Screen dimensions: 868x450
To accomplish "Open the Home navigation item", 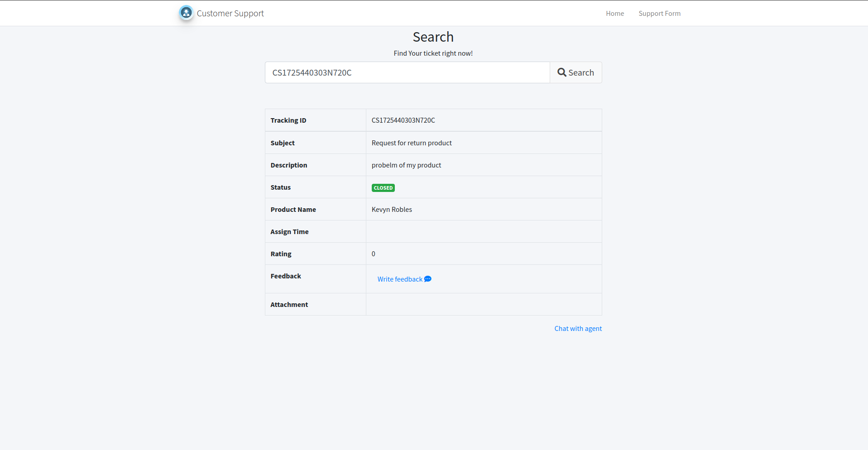I will (x=614, y=14).
